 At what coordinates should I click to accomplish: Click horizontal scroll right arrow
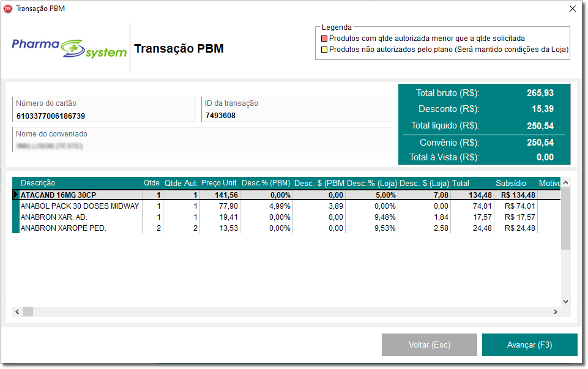click(556, 311)
